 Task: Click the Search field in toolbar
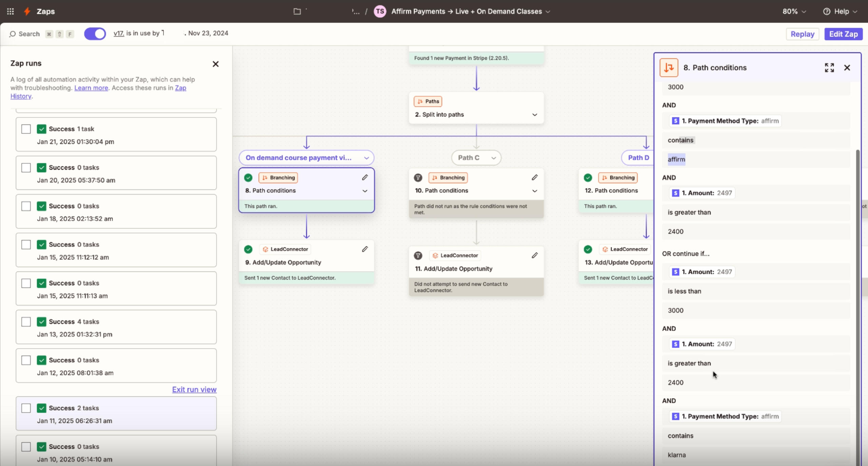point(42,34)
